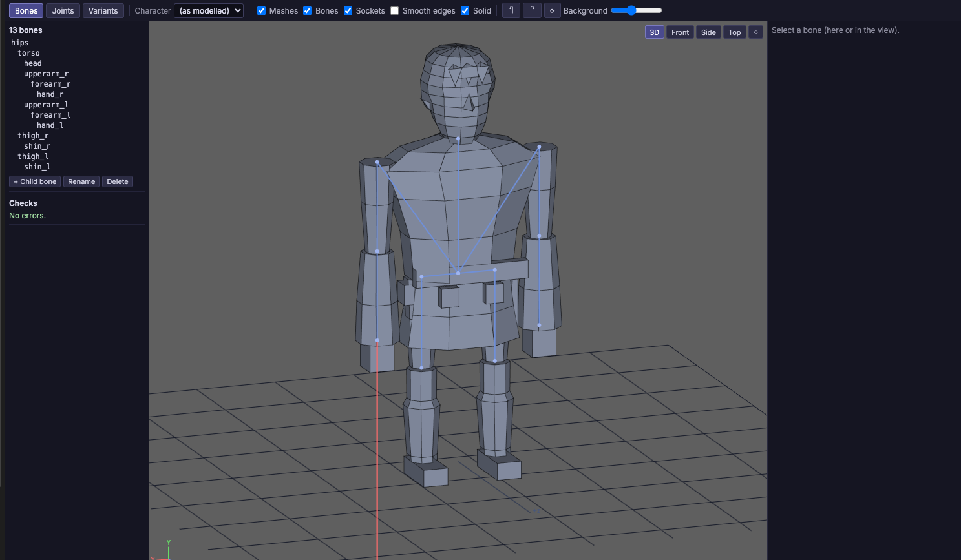Click the Rename bone button
This screenshot has width=961, height=560.
tap(81, 181)
